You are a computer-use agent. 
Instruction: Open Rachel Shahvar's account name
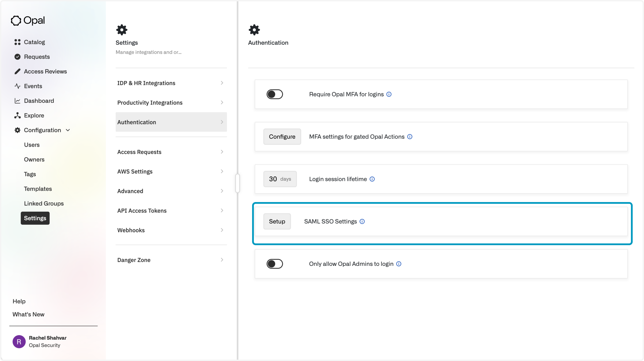47,338
